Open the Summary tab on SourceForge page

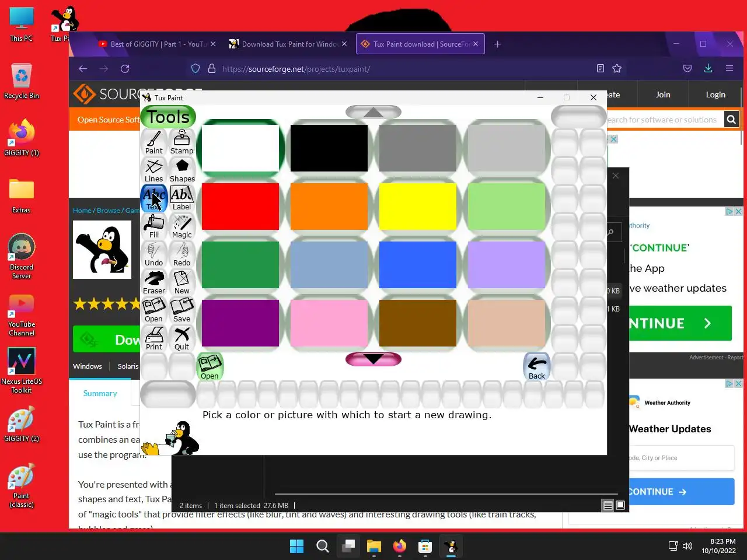point(100,393)
